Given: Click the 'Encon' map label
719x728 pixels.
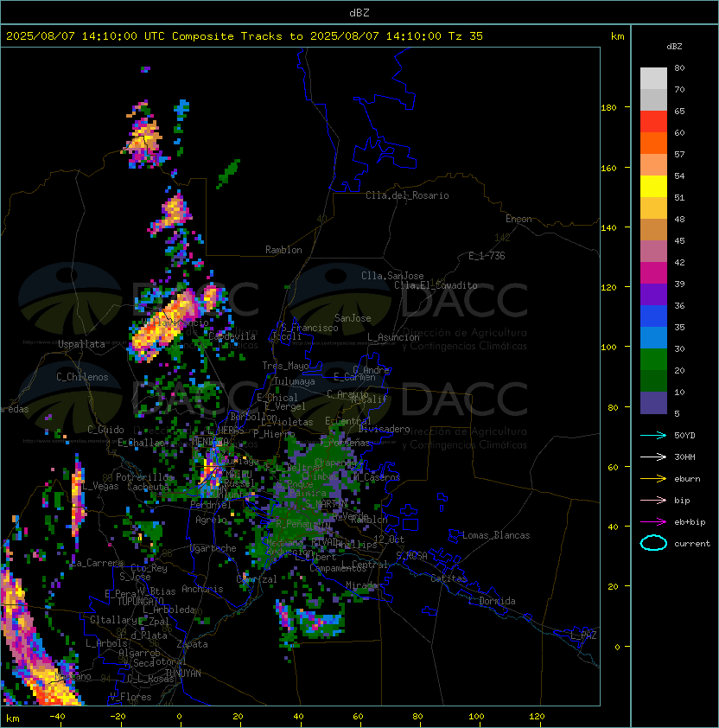Looking at the screenshot, I should click(519, 219).
